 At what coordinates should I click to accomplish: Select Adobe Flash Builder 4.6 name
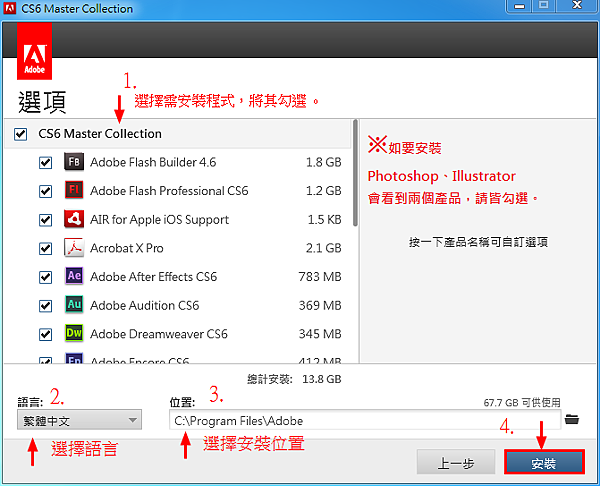tap(153, 162)
